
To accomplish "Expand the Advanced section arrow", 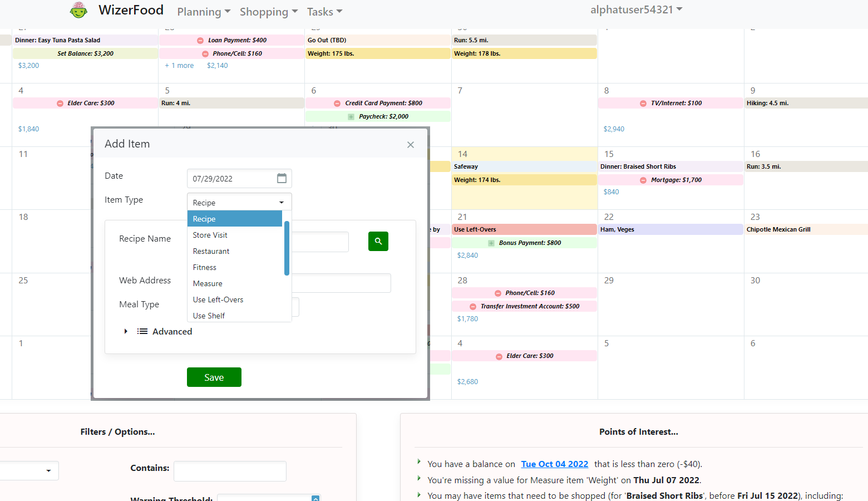I will point(126,331).
